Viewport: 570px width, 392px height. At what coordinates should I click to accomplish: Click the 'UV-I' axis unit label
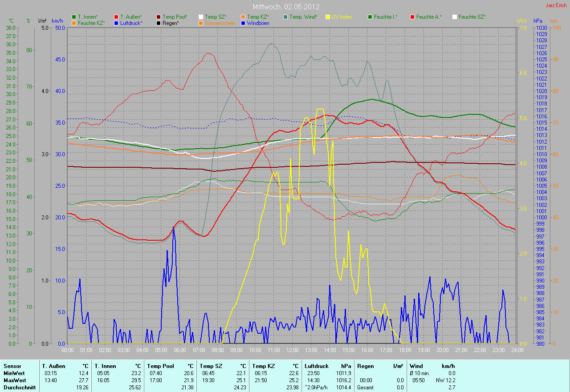[521, 21]
